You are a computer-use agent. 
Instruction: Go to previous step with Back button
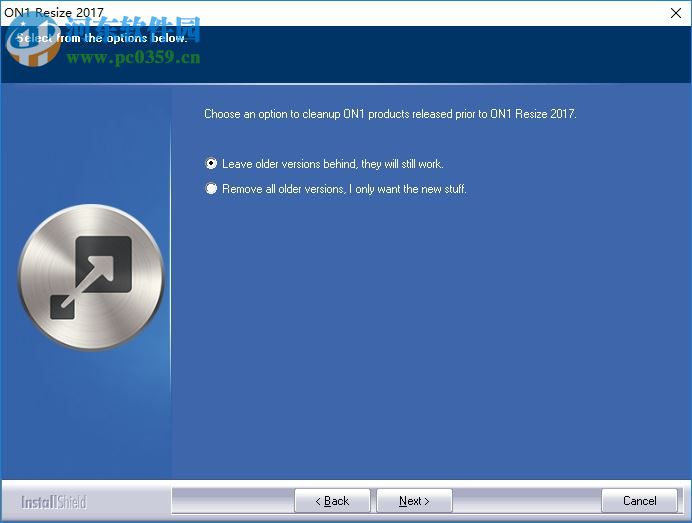[332, 501]
